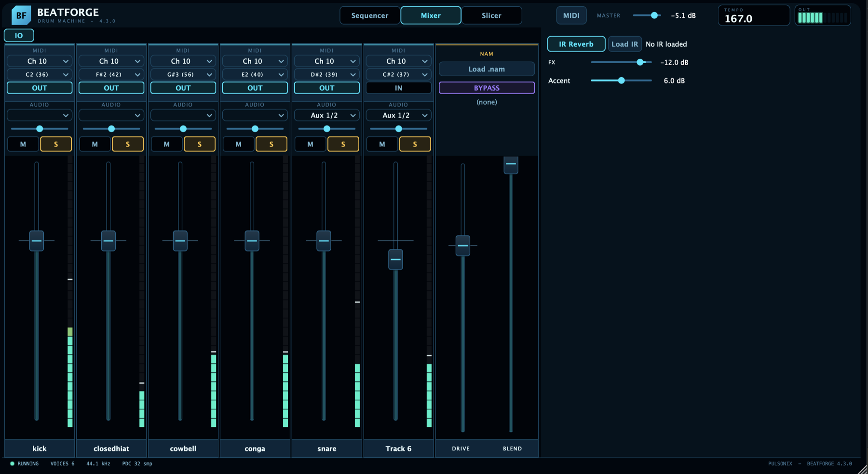Mute the kick track
Image resolution: width=868 pixels, height=474 pixels.
click(23, 144)
